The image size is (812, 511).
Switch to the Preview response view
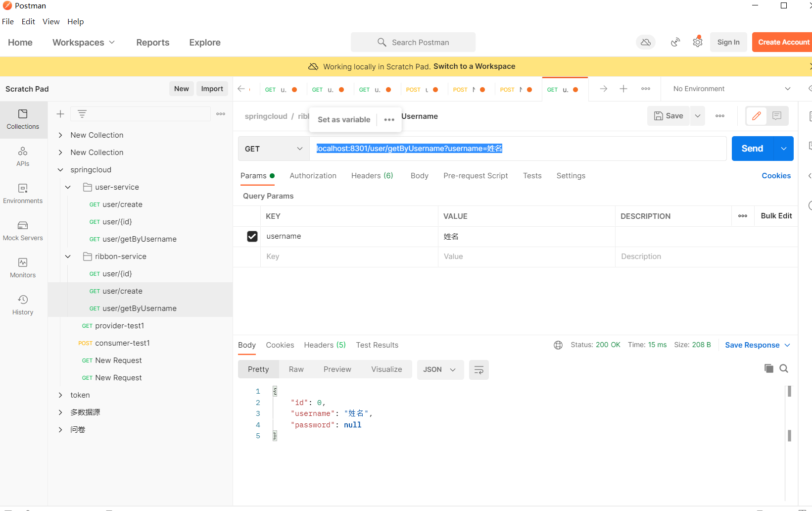tap(337, 369)
